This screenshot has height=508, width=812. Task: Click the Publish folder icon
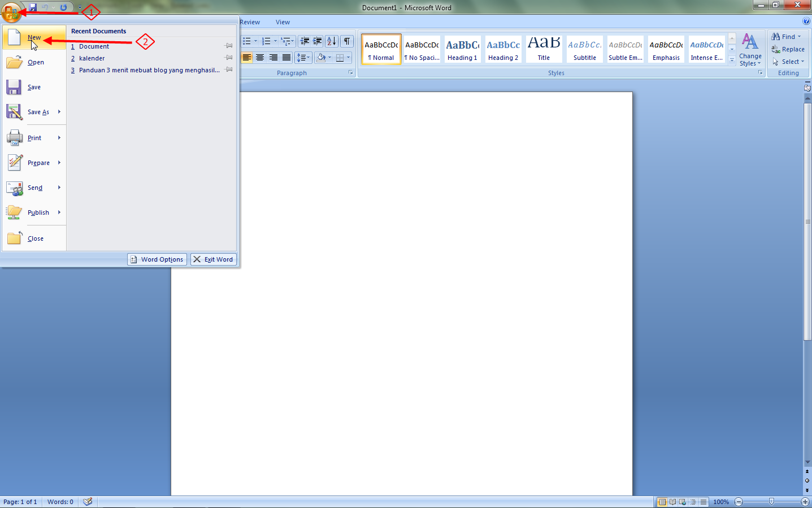(x=15, y=212)
